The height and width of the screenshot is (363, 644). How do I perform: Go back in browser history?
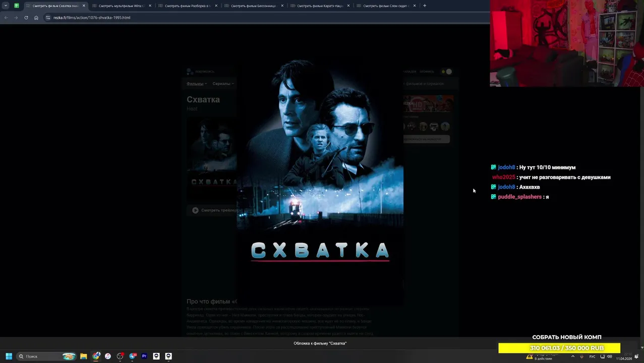(x=6, y=18)
